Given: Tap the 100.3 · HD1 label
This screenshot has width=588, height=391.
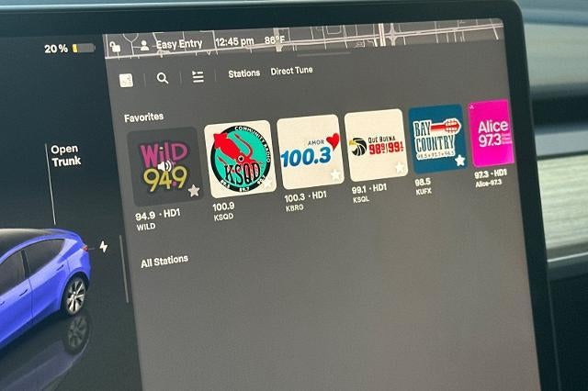Looking at the screenshot, I should coord(305,196).
